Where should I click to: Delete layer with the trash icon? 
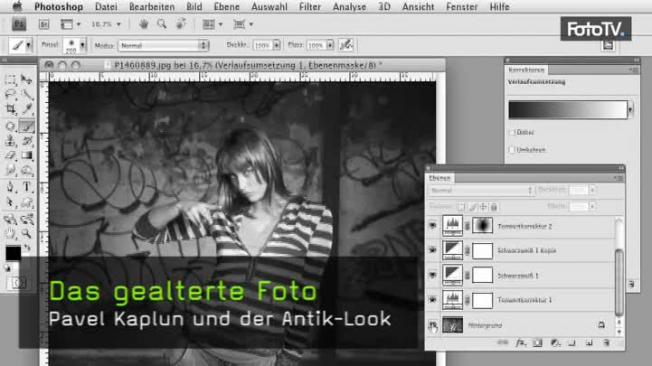[x=606, y=343]
